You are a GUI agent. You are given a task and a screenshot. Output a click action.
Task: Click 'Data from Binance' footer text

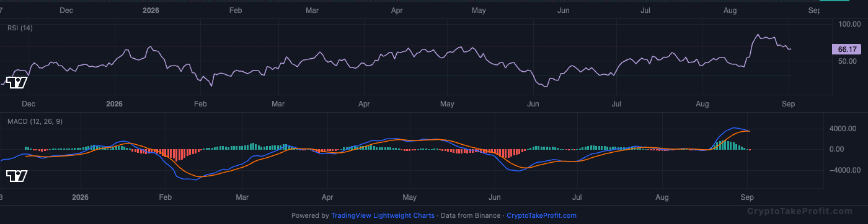click(x=470, y=215)
